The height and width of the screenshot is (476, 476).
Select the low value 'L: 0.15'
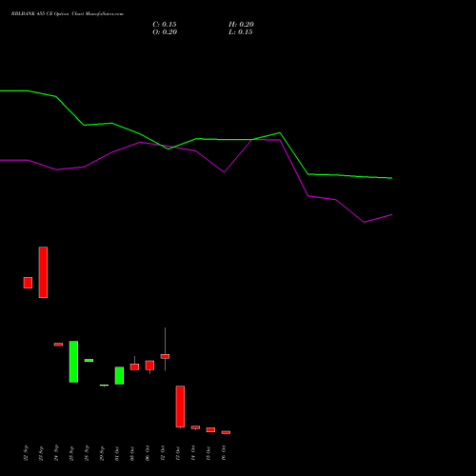point(241,32)
